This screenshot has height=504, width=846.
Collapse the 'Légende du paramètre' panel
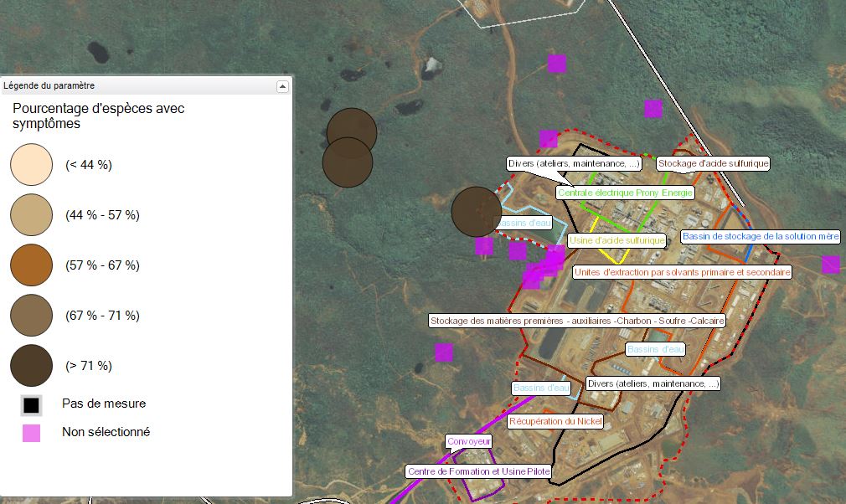pyautogui.click(x=282, y=85)
